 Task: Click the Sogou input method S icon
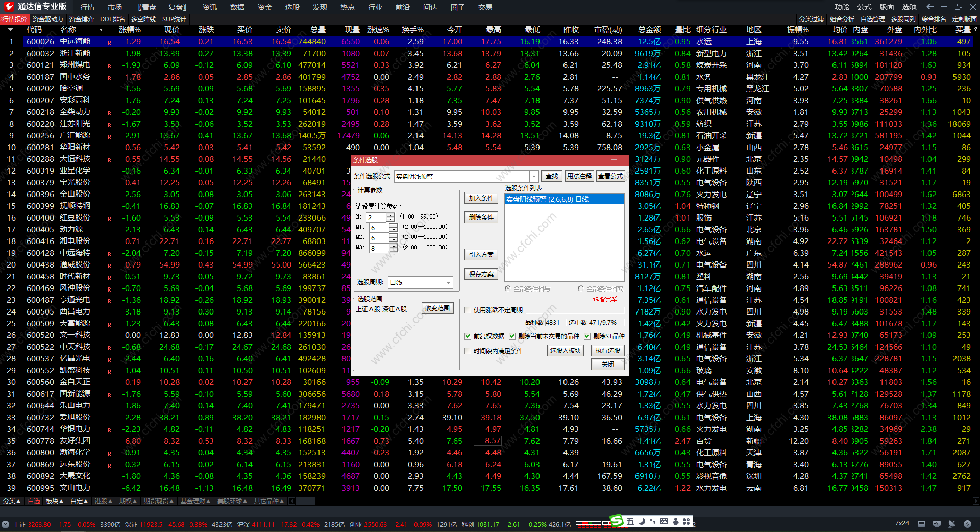click(x=617, y=521)
